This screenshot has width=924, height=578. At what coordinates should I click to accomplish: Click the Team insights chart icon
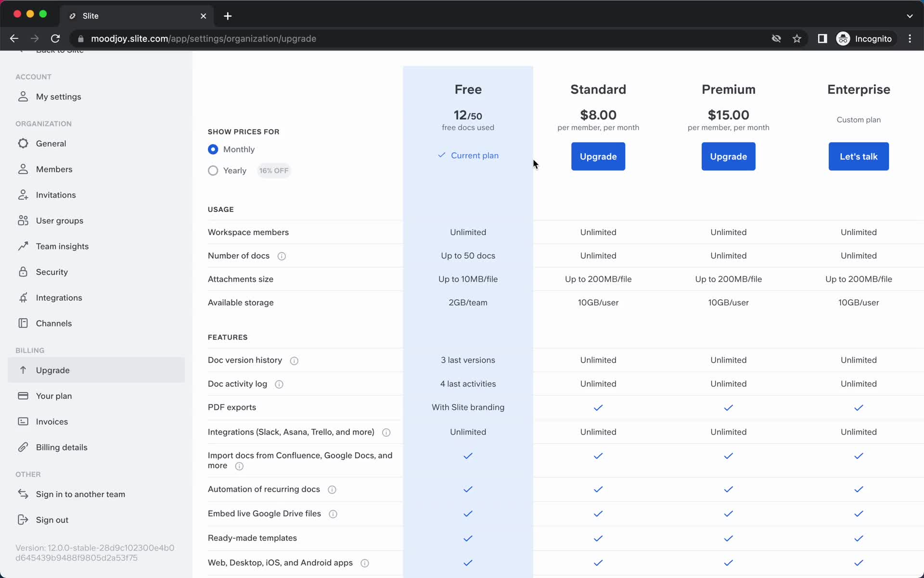23,246
